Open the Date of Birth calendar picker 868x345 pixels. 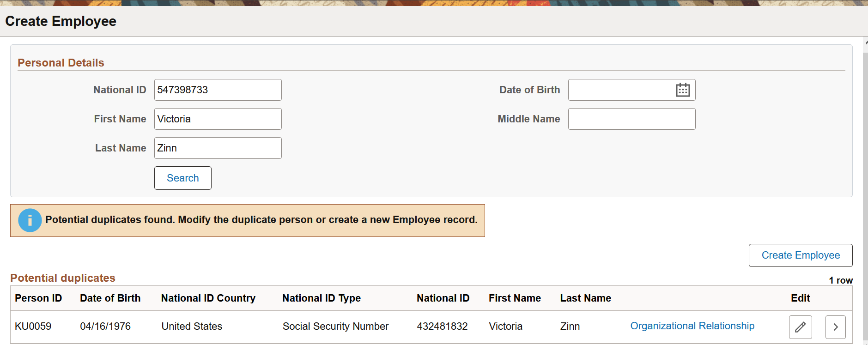(682, 90)
